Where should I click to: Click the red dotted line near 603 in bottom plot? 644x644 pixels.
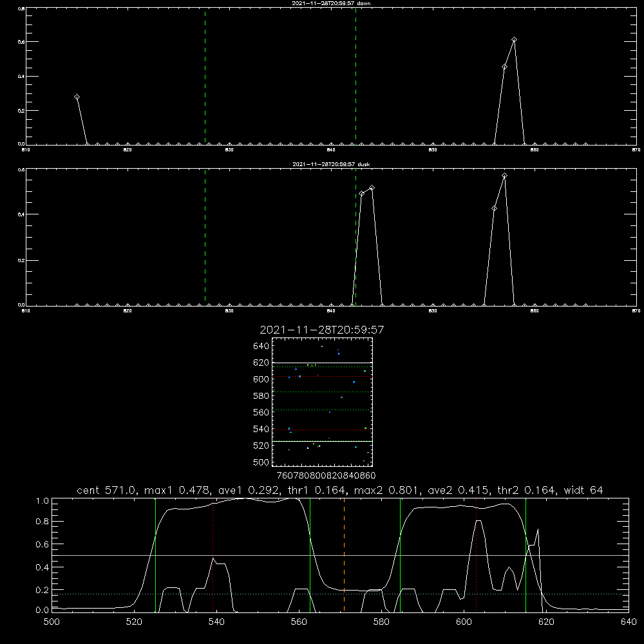click(476, 554)
